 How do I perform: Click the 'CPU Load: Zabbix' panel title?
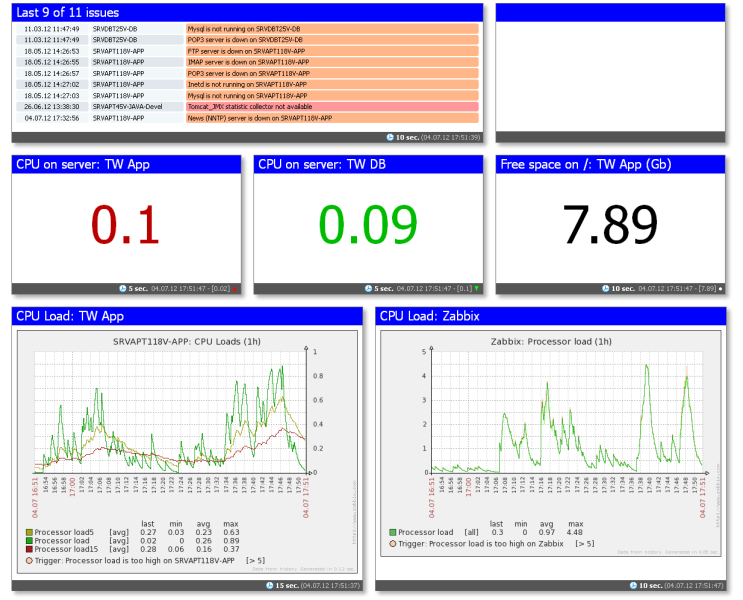point(430,316)
